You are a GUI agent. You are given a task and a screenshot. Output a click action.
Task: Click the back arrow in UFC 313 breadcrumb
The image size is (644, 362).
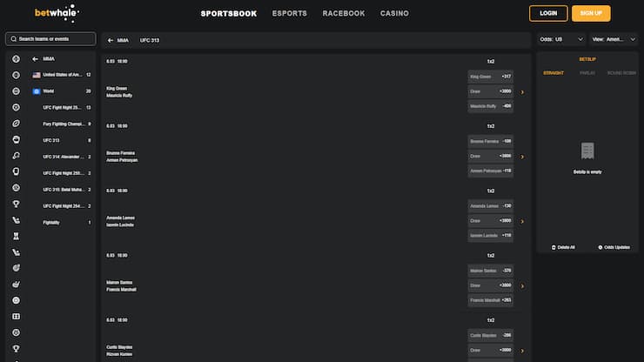click(110, 40)
